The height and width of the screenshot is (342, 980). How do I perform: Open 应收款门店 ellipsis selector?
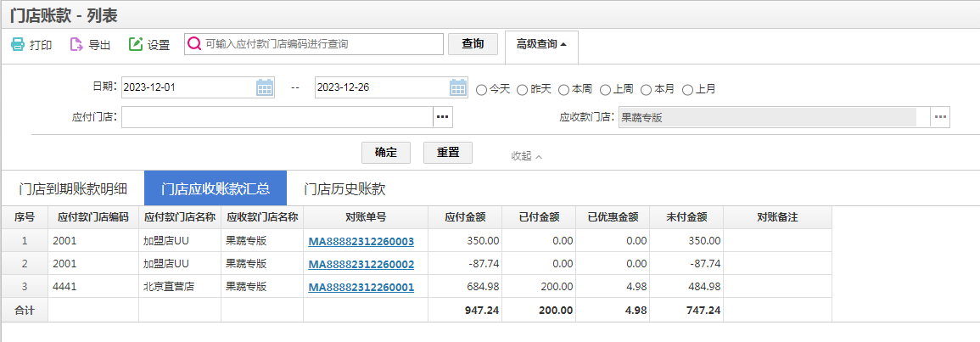(x=940, y=117)
